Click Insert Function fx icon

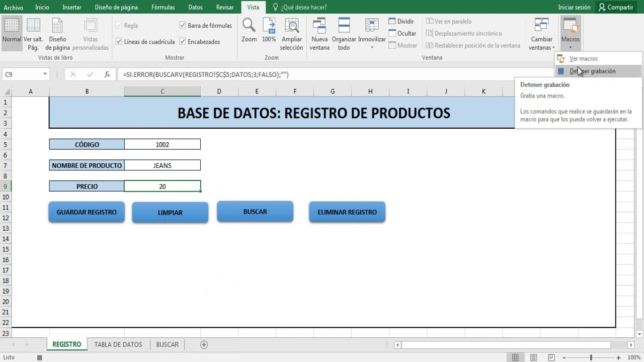tap(107, 74)
